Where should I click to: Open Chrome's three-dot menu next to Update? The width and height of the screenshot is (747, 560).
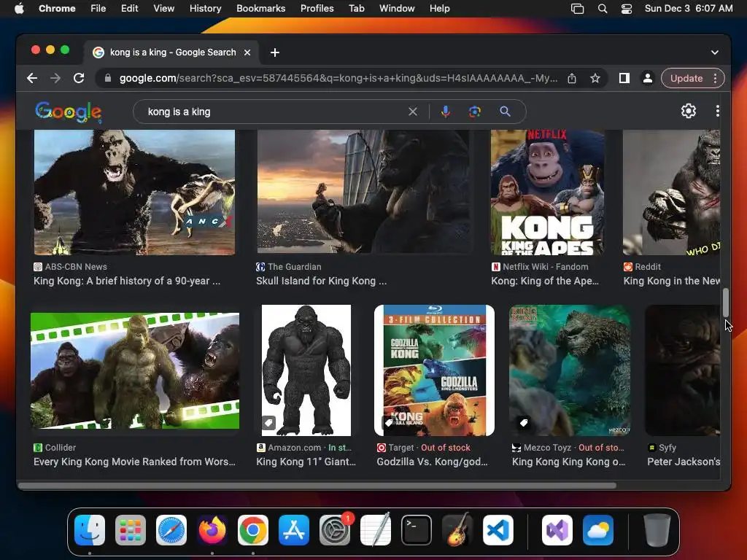715,78
